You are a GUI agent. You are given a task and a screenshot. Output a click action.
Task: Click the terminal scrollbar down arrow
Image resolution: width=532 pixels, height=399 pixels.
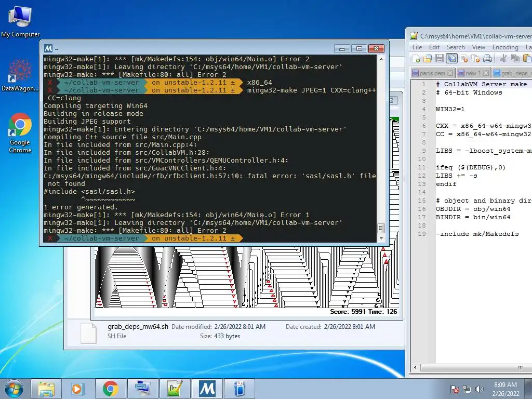pos(381,238)
